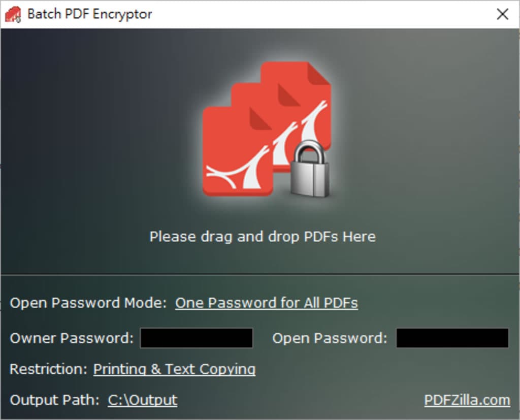Click the Batch PDF Encryptor title bar icon

[x=13, y=14]
